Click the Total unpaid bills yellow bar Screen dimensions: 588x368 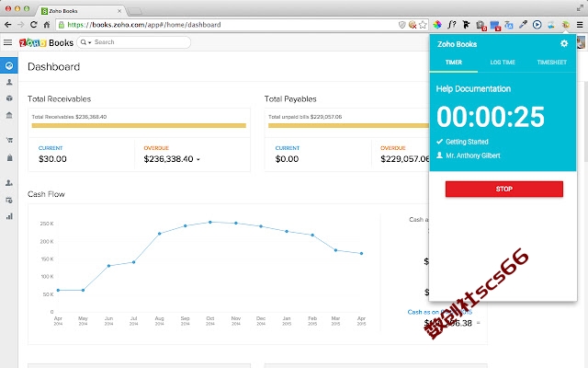pos(348,126)
